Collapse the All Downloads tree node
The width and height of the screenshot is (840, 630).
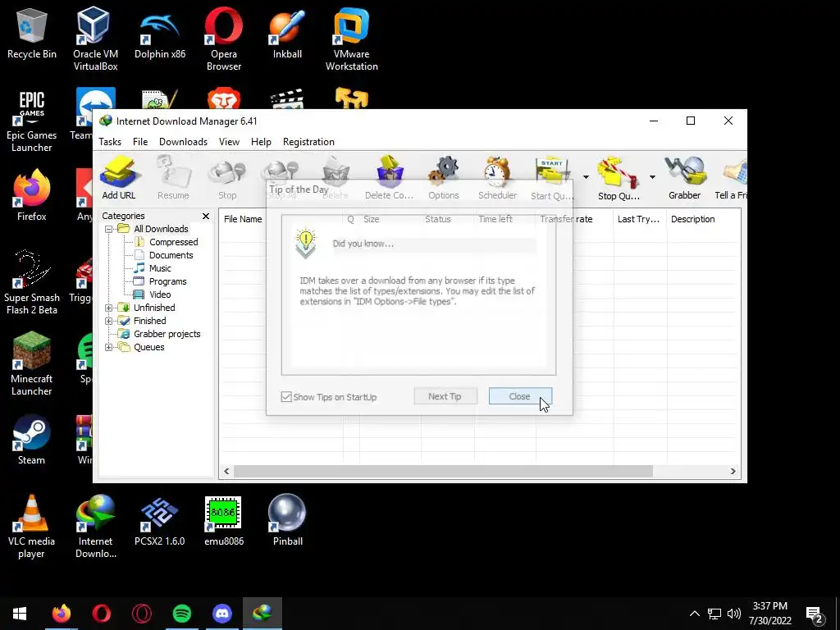coord(109,229)
